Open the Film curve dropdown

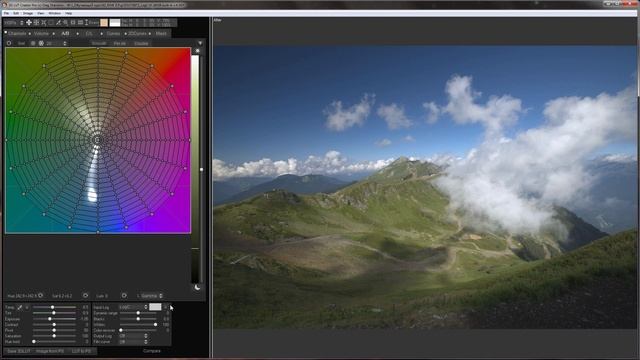[133, 342]
